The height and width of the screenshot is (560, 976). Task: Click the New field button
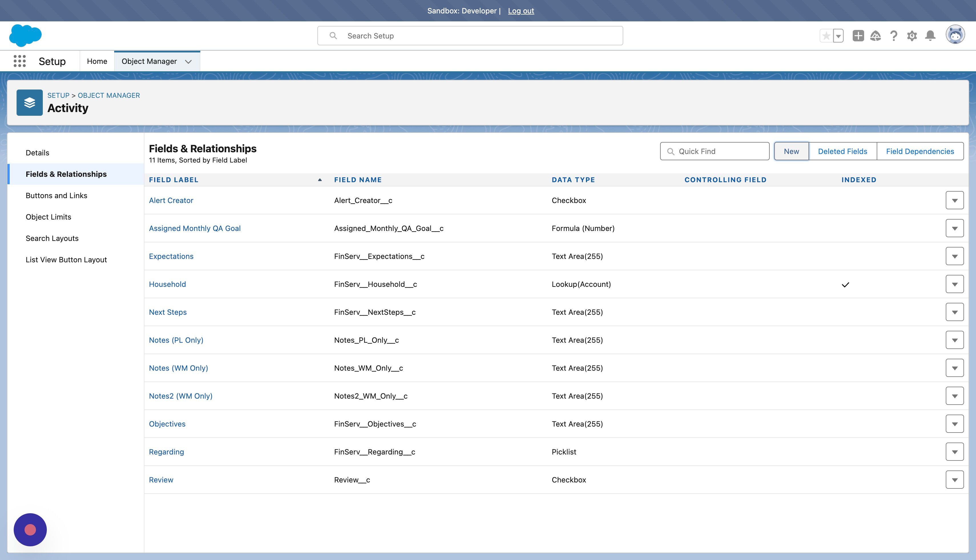click(791, 151)
